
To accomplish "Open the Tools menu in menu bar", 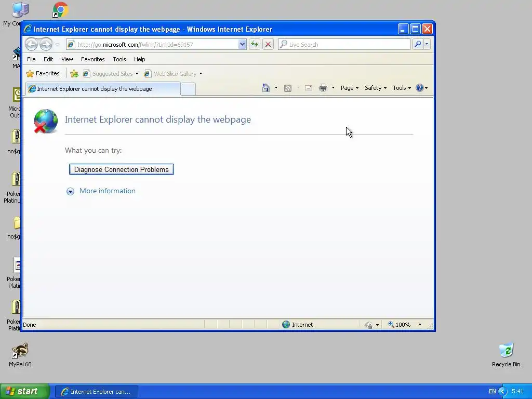I will coord(119,59).
